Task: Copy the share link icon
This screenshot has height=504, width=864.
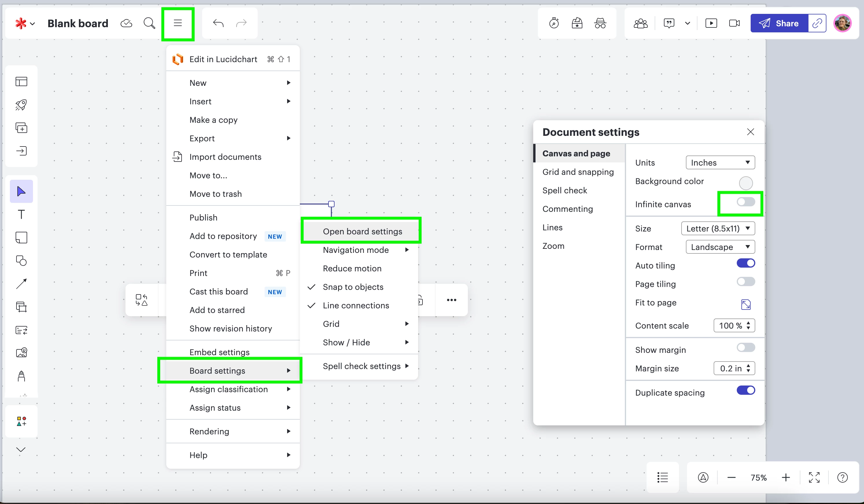Action: [817, 23]
